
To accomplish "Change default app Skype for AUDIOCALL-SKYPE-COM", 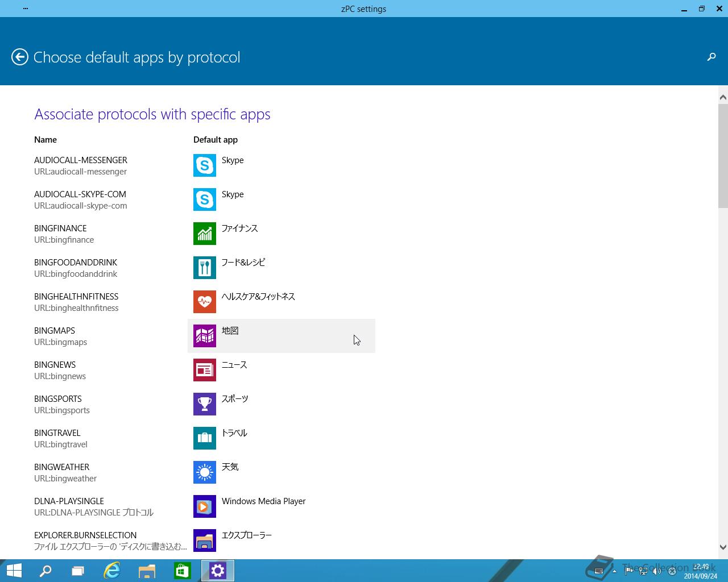I will point(233,194).
